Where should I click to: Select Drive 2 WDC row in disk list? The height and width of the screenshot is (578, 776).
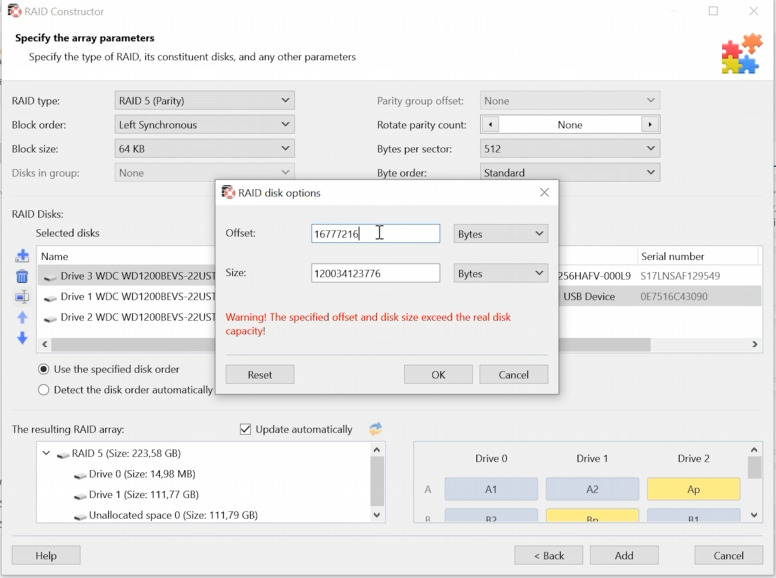tap(127, 317)
